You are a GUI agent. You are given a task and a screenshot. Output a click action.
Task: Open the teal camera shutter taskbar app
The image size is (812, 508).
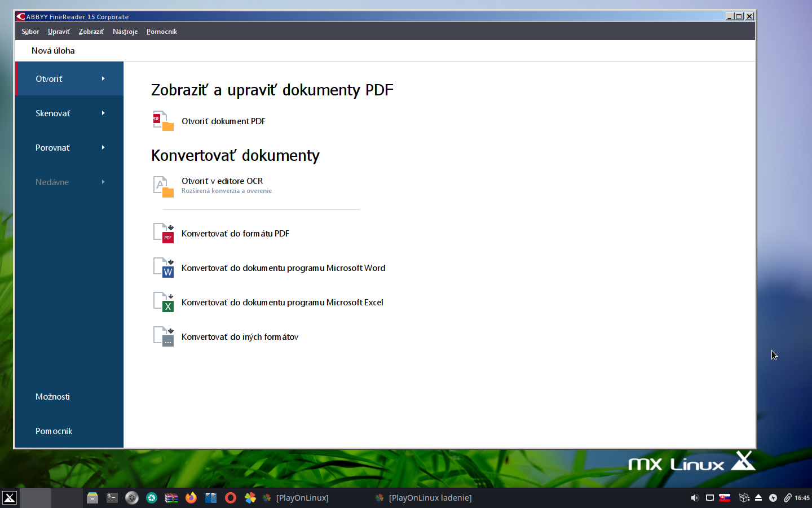[152, 498]
